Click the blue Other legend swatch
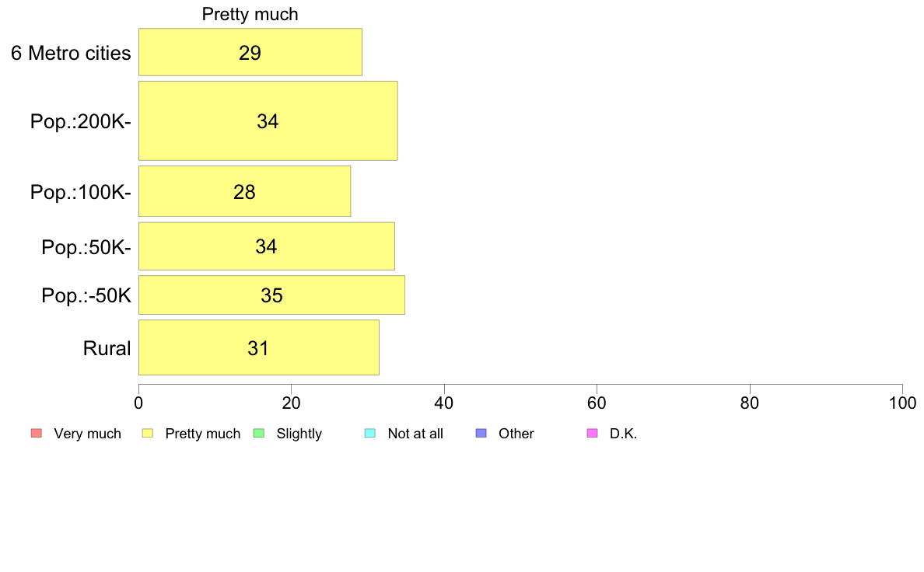The image size is (924, 572). [x=481, y=433]
